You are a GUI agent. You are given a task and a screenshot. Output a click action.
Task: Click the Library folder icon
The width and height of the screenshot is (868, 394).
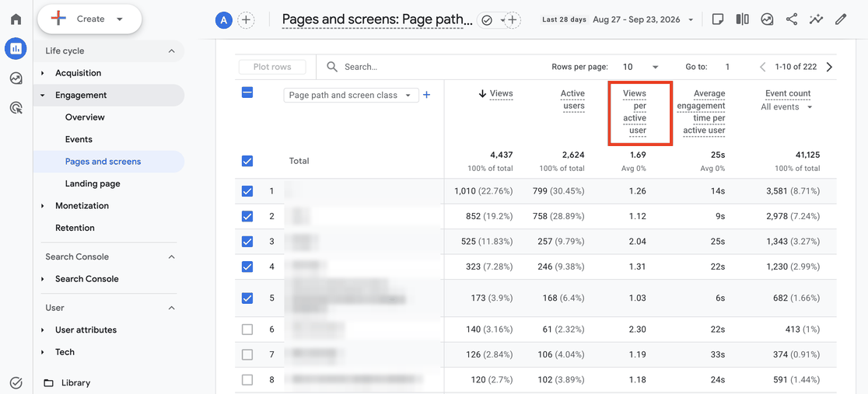pyautogui.click(x=49, y=383)
